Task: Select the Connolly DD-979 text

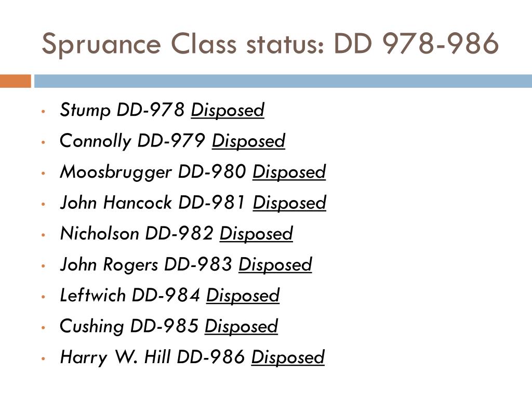Action: 132,141
